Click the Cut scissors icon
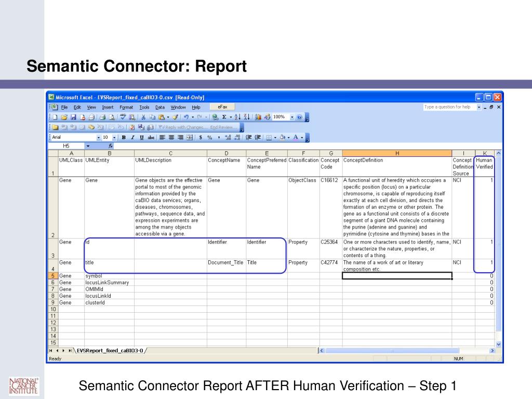 (x=143, y=117)
